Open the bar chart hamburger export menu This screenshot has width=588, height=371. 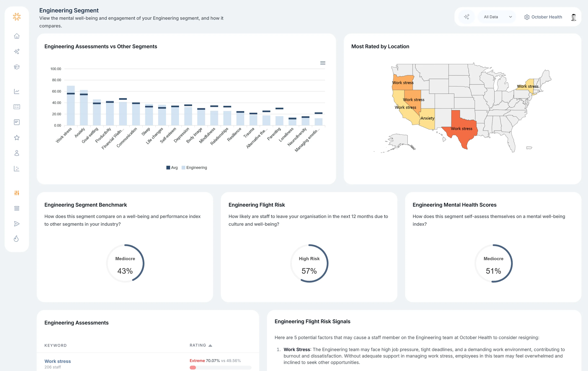click(323, 63)
